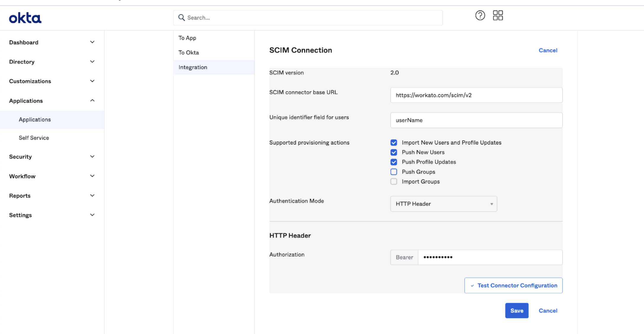Uncheck Push Profile Updates checkbox

tap(393, 162)
